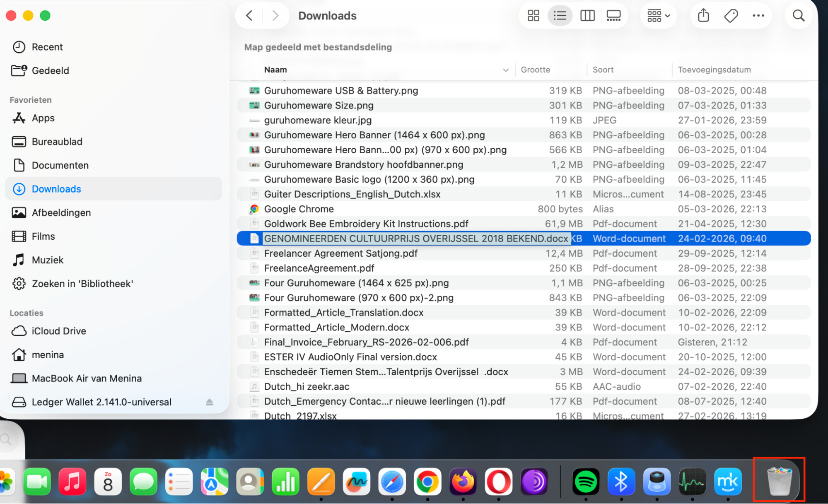Sort files by the Grootte column

tap(535, 70)
